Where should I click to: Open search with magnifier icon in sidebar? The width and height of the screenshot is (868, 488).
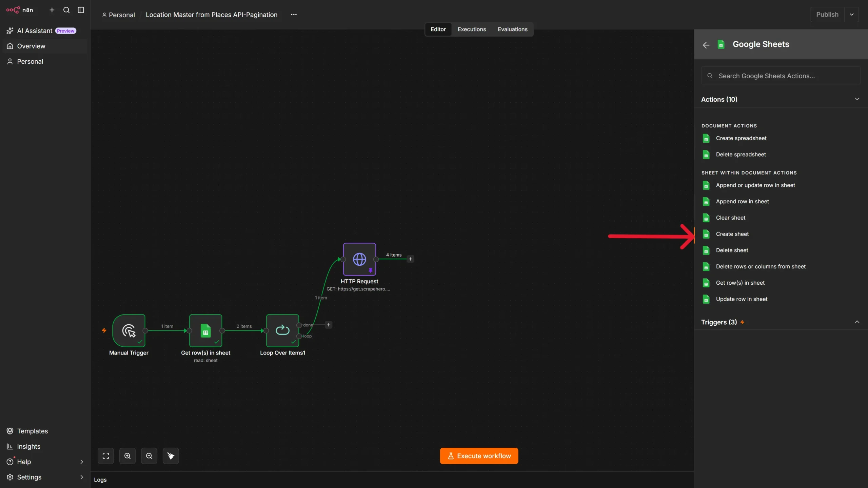[66, 10]
